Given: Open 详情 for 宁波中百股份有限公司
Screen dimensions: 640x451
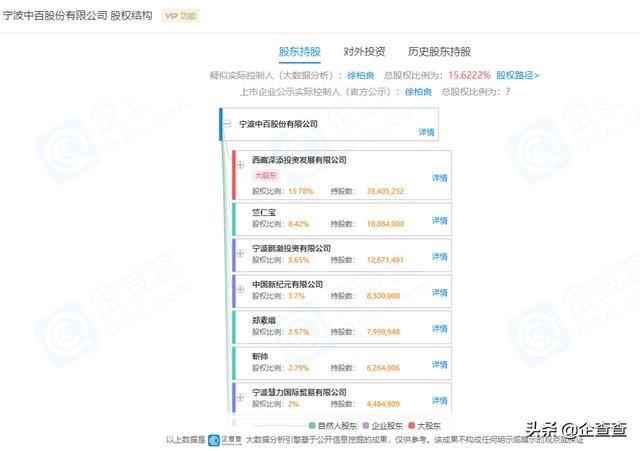Looking at the screenshot, I should (426, 132).
